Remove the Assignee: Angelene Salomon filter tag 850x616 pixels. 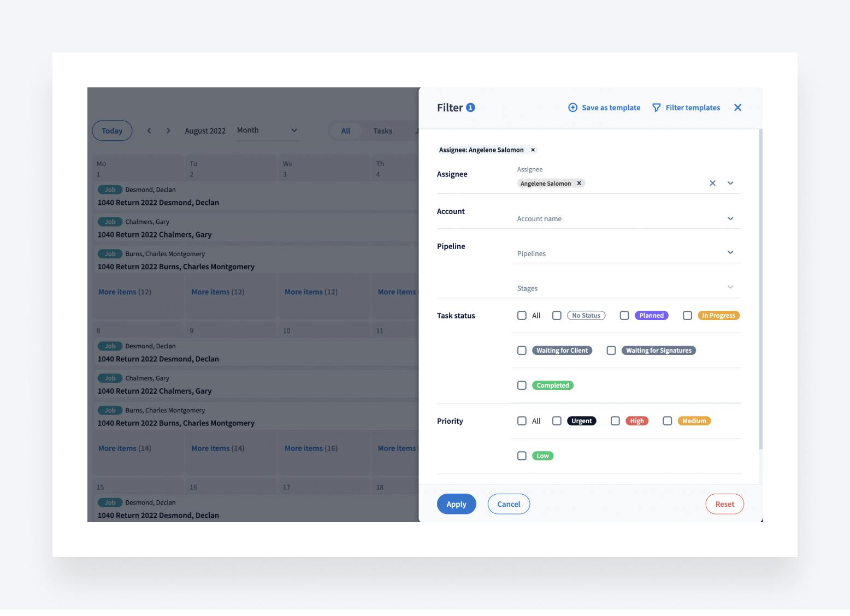pyautogui.click(x=533, y=150)
